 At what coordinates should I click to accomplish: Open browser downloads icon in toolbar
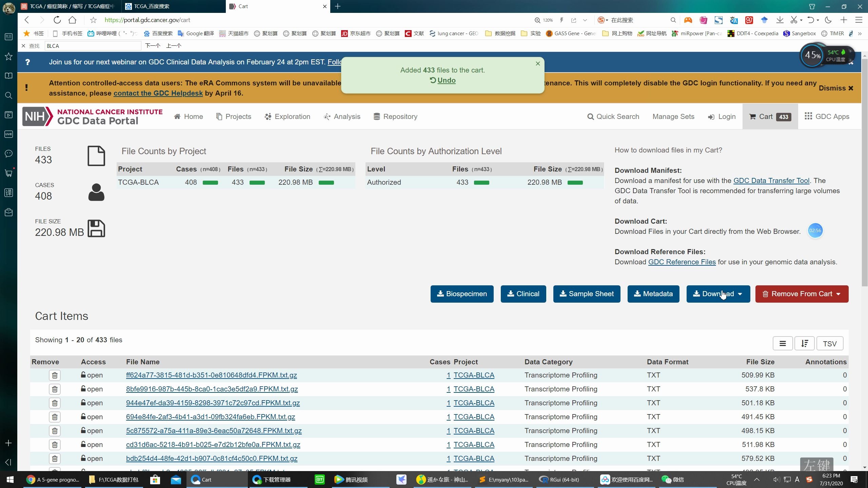[780, 20]
